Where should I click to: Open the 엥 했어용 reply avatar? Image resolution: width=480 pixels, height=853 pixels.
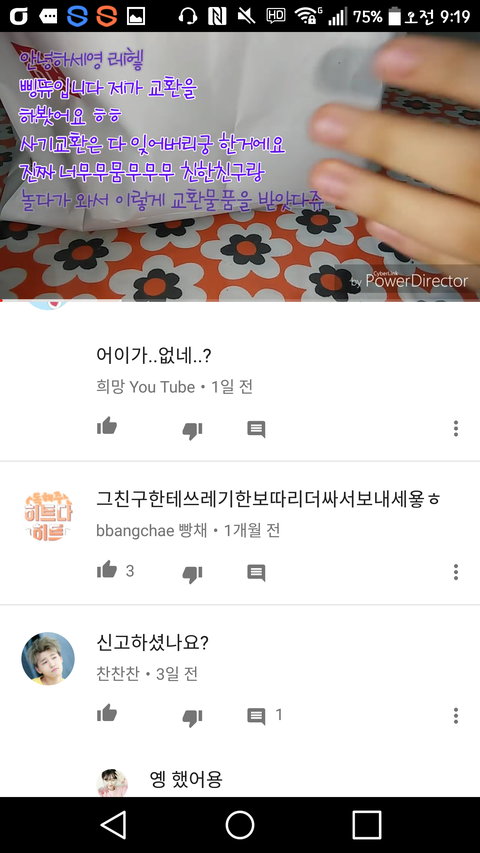pos(112,783)
